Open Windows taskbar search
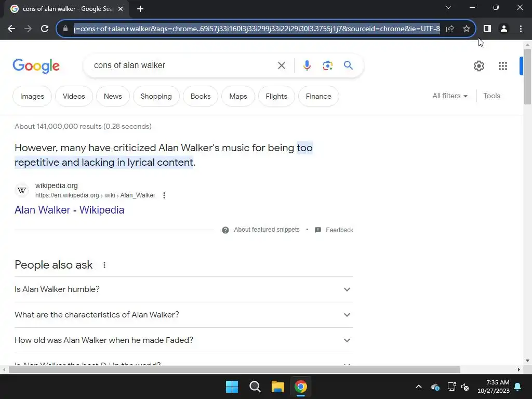The image size is (532, 399). coord(255,387)
